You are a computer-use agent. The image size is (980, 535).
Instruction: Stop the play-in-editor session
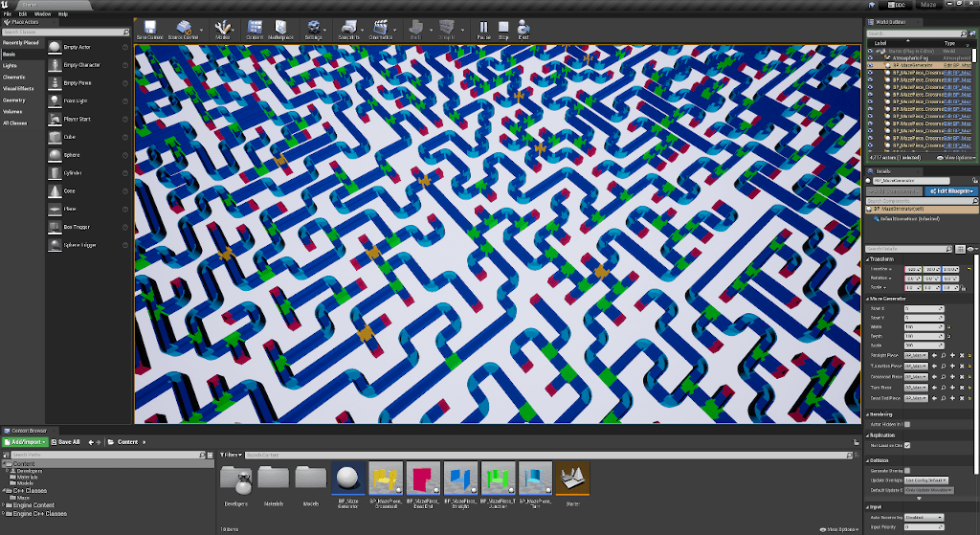[x=503, y=30]
